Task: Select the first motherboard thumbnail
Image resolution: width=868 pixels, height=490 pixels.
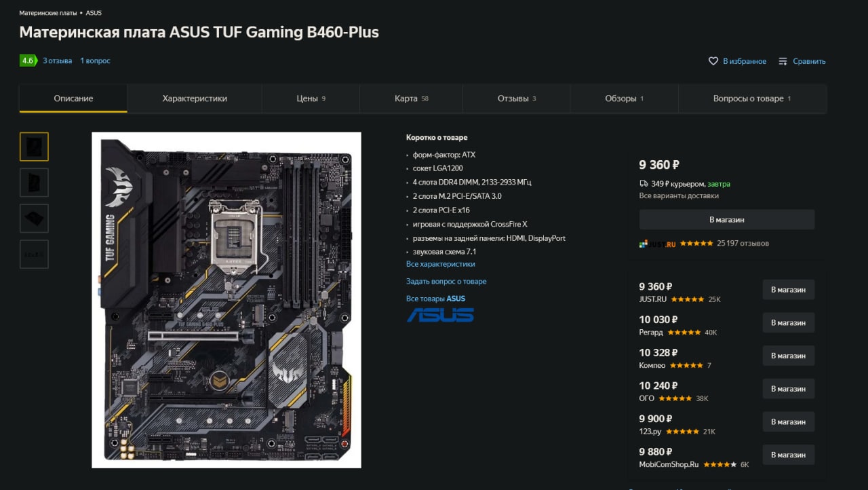Action: pos(34,147)
